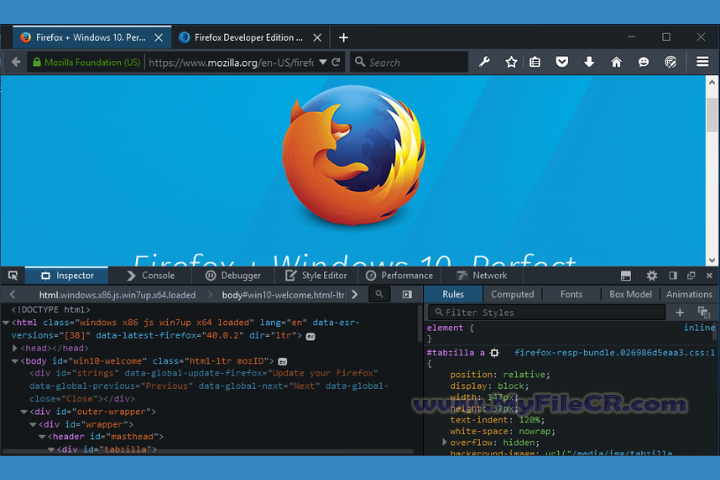Viewport: 720px width, 480px height.
Task: Select the Box Model sidebar tab
Action: click(x=630, y=294)
